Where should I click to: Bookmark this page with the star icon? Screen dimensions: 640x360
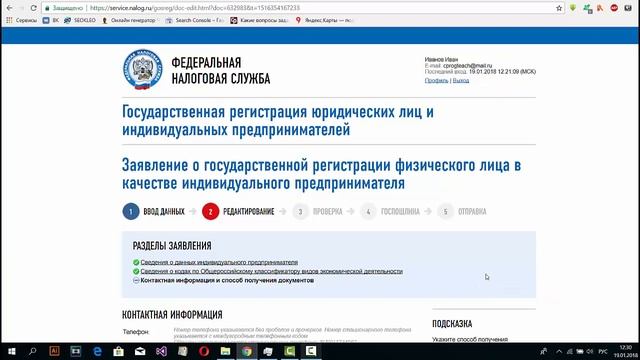tap(559, 8)
